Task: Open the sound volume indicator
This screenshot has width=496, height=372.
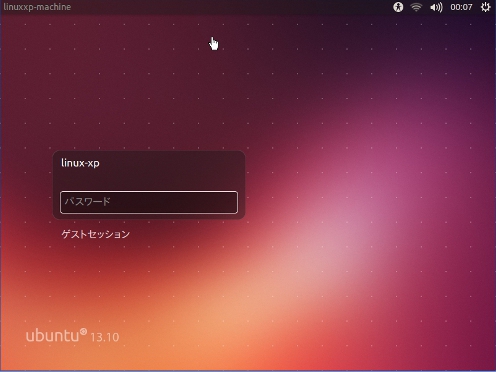Action: [x=436, y=7]
